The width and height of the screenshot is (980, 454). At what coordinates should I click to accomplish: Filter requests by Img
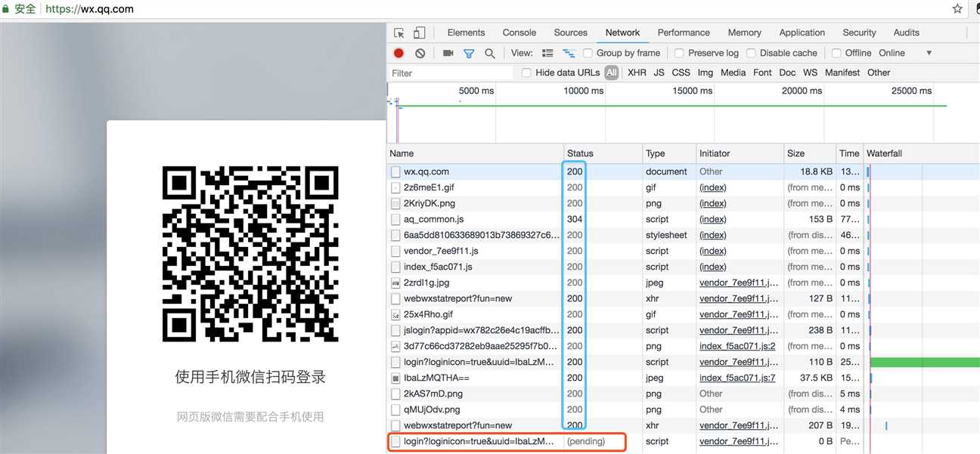[x=705, y=73]
